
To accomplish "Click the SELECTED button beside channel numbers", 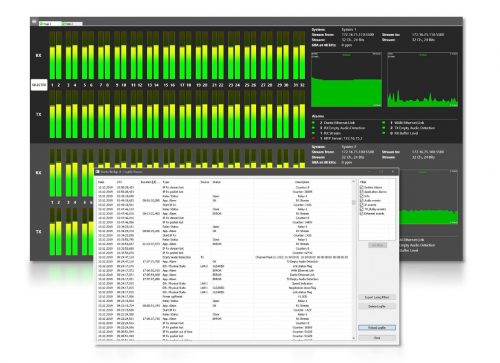I will (x=39, y=85).
